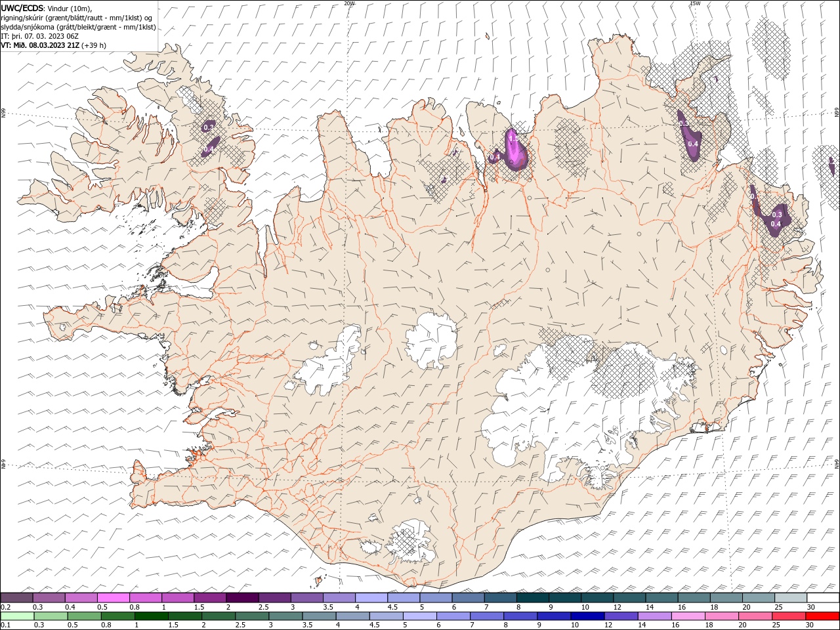Image resolution: width=840 pixels, height=630 pixels.
Task: Select the palest green 0.1 rain legend swatch
Action: pyautogui.click(x=18, y=616)
